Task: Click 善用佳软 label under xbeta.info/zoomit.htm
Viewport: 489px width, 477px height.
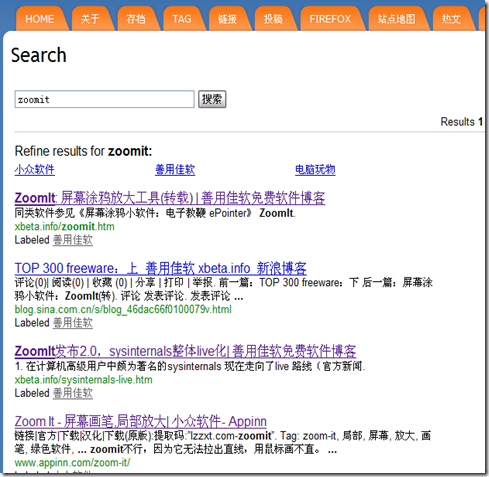Action: point(73,240)
